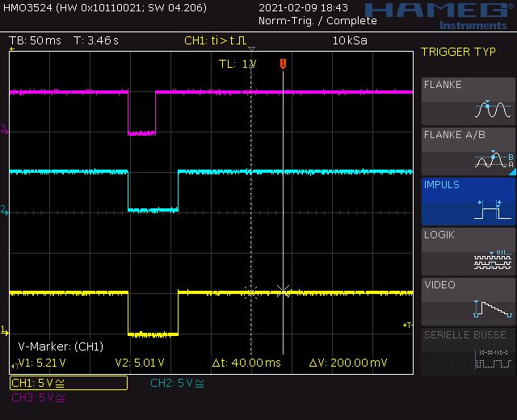Click the IMPULS pulse width icon

click(x=493, y=209)
